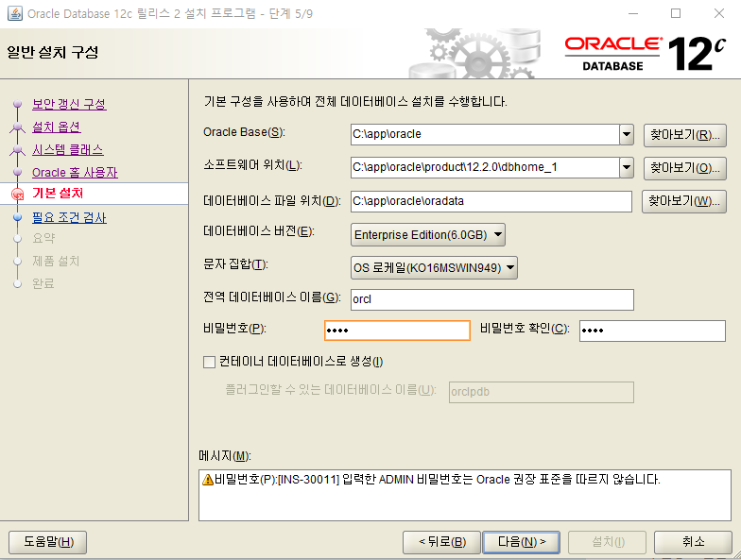Minimize the installer window
Screen dimensions: 741x560
tap(633, 13)
